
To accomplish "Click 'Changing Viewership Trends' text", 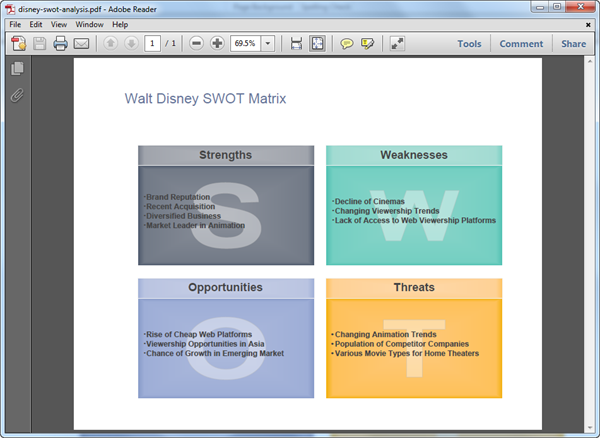I will point(387,211).
